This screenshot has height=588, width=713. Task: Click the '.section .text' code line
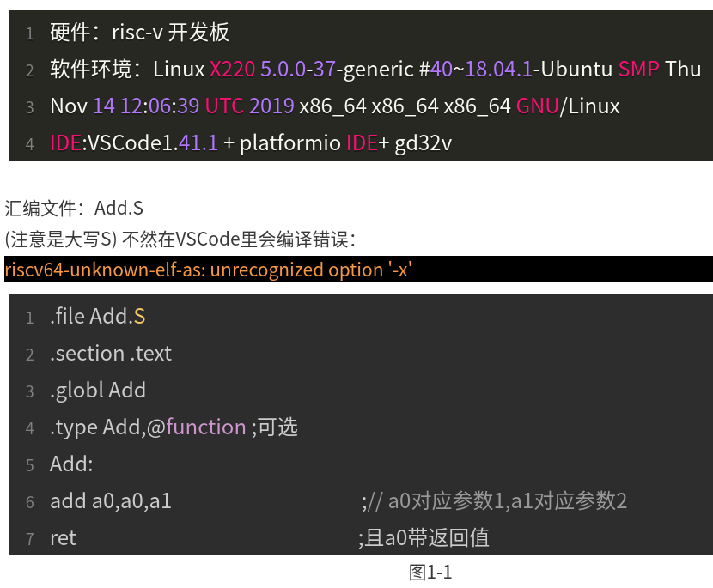(111, 354)
